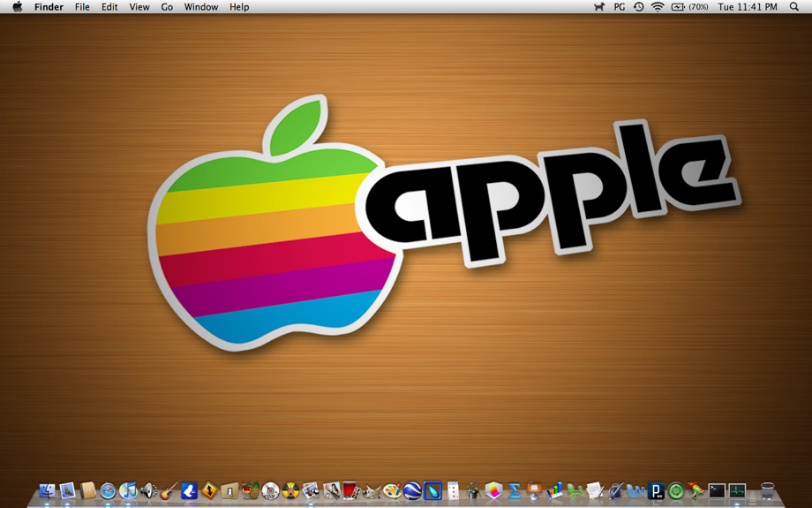
Task: Launch the blue framed flame app icon
Action: click(432, 490)
